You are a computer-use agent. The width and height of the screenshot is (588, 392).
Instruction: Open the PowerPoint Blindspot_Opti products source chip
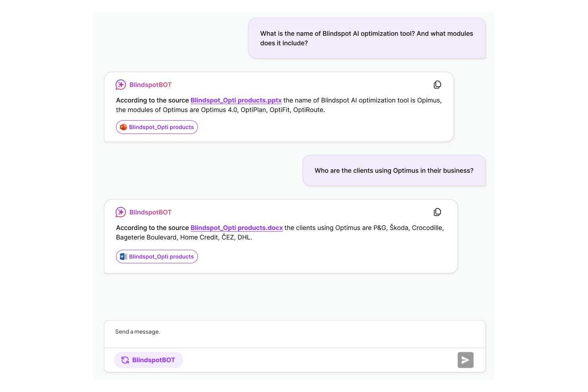(x=161, y=127)
